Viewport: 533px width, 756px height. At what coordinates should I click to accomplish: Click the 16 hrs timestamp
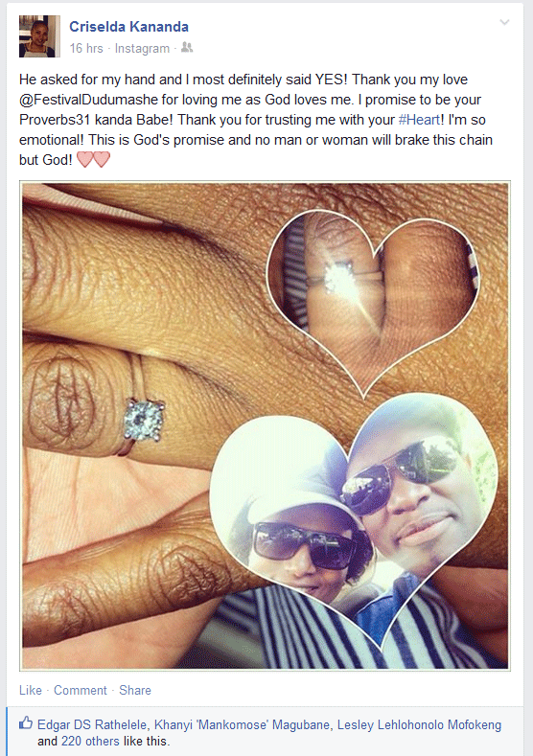click(x=86, y=48)
